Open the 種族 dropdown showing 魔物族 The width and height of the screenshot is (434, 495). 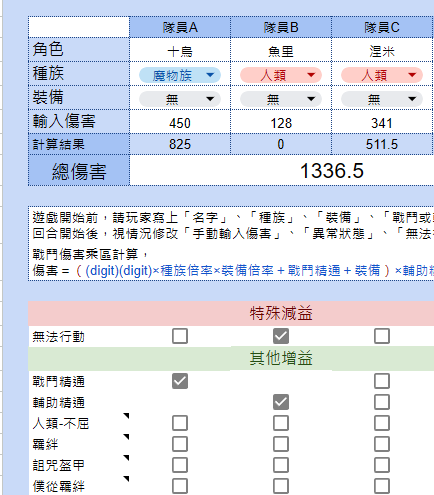pyautogui.click(x=180, y=75)
